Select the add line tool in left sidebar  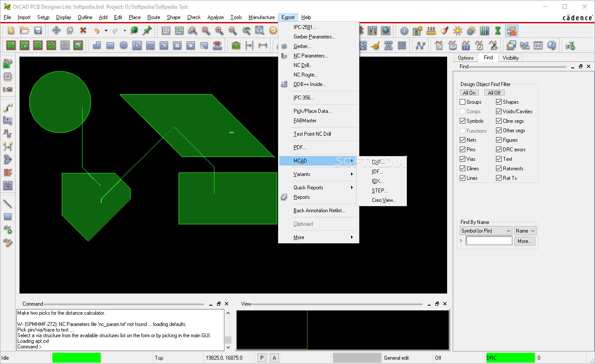(x=7, y=204)
